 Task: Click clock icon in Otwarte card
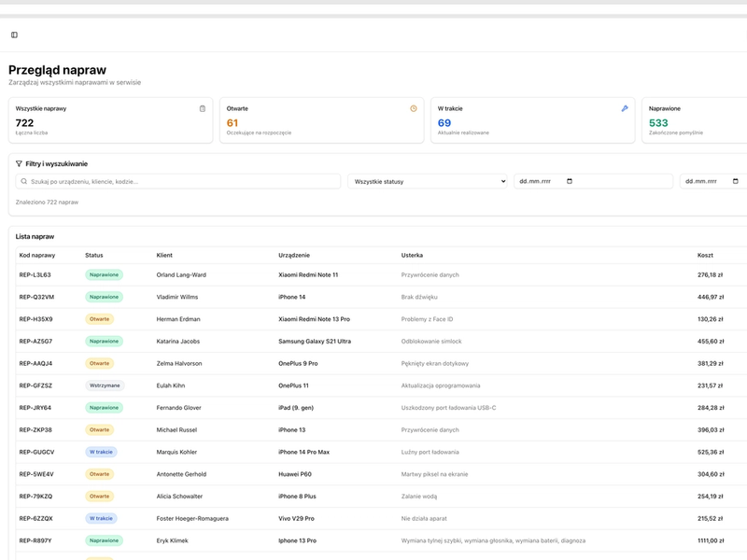[x=414, y=108]
